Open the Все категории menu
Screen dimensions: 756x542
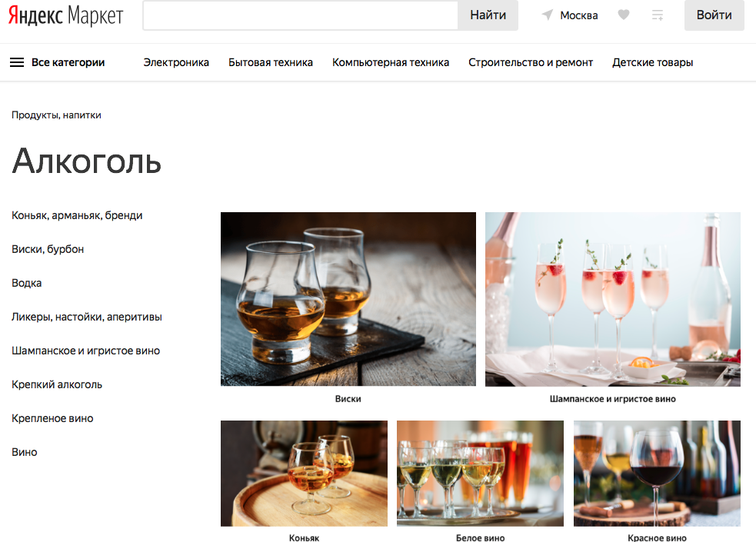[x=68, y=62]
